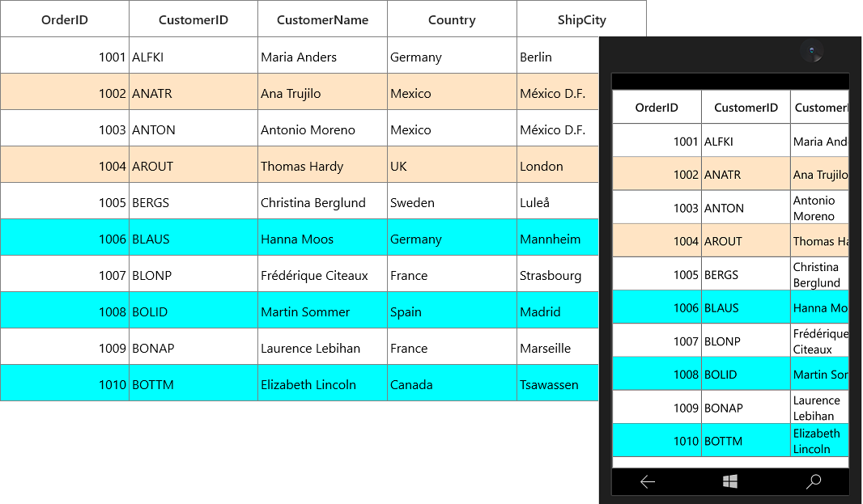The width and height of the screenshot is (863, 504).
Task: Sort by CustomerName header in desktop grid
Action: click(x=322, y=19)
